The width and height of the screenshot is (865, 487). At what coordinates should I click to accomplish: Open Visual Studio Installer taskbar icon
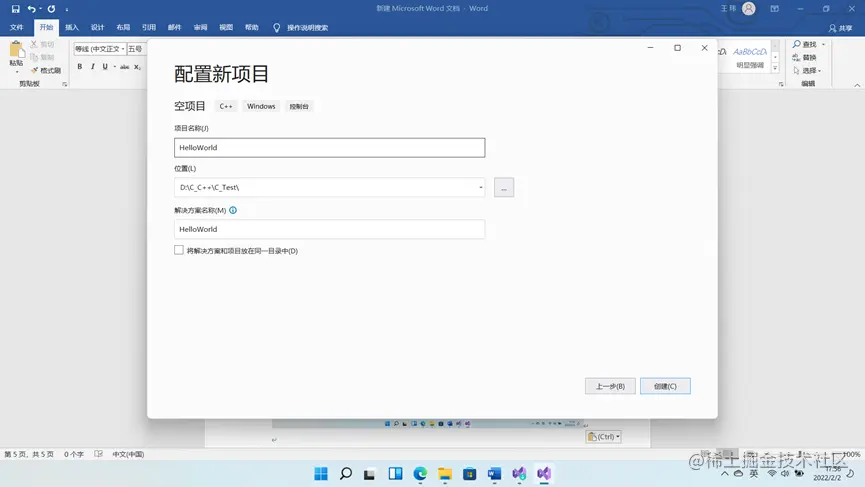(519, 474)
